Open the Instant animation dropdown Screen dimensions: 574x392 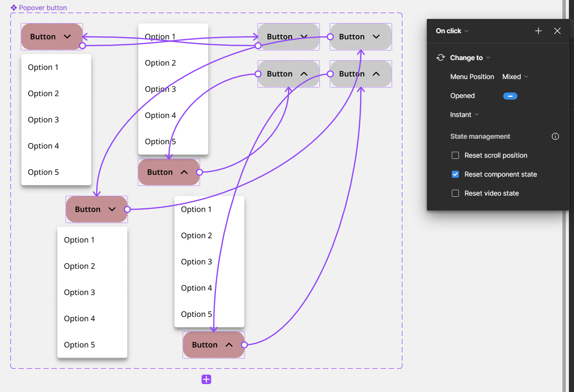(x=464, y=115)
